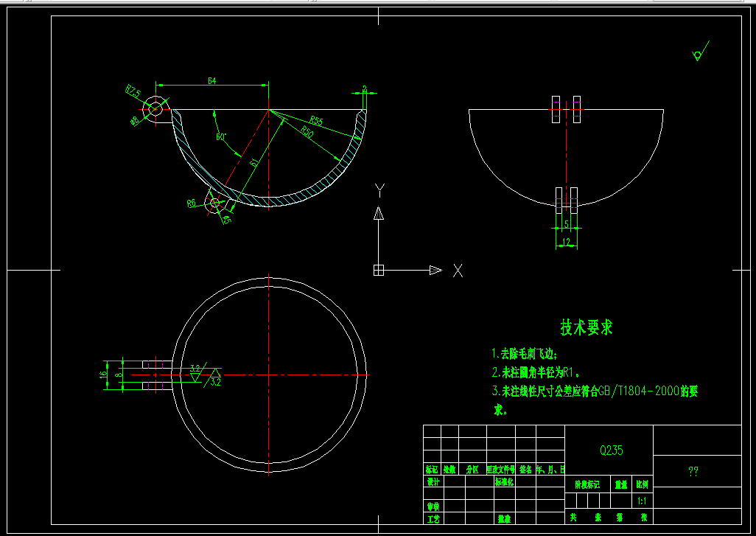The width and height of the screenshot is (756, 536).
Task: Select note 3 mentioning GB/T1804-2000
Action: (595, 400)
